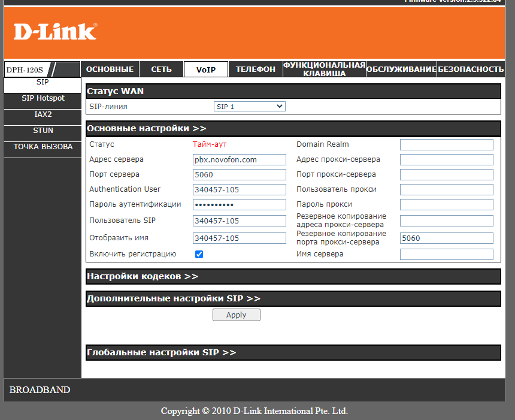Open the SIP-линия dropdown
Screen dimensions: 515x420
click(x=249, y=107)
